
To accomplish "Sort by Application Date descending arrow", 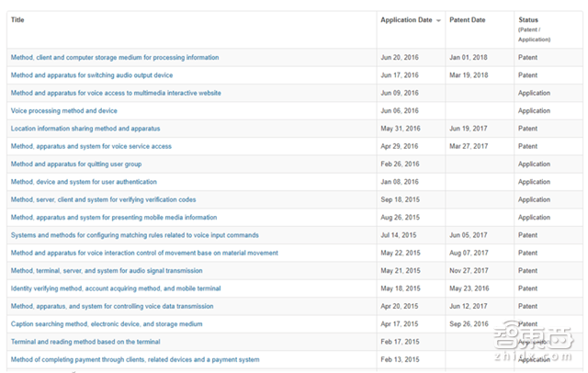I will 438,20.
